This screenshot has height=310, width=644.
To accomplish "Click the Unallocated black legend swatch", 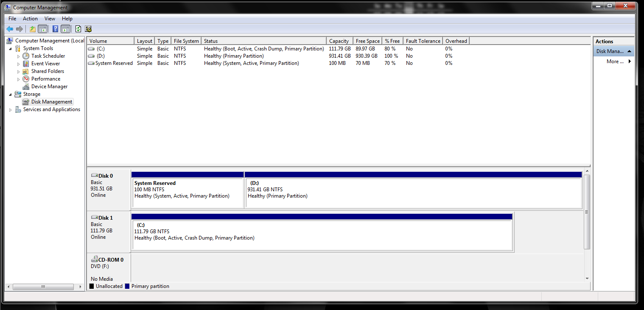I will pos(91,286).
